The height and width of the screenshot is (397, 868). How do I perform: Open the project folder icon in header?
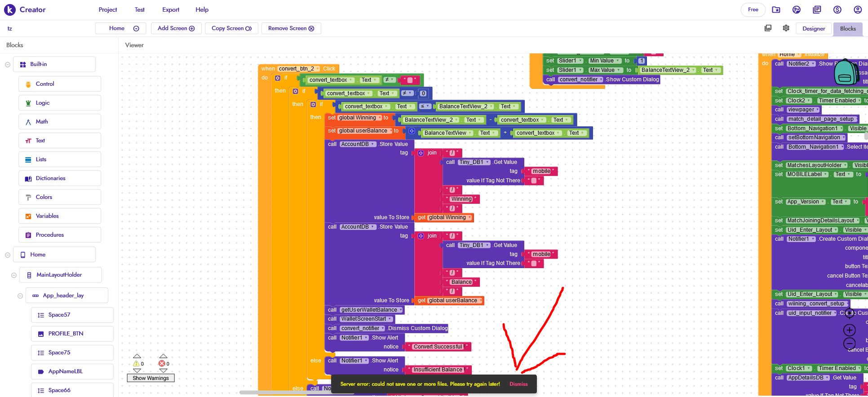[x=776, y=9]
